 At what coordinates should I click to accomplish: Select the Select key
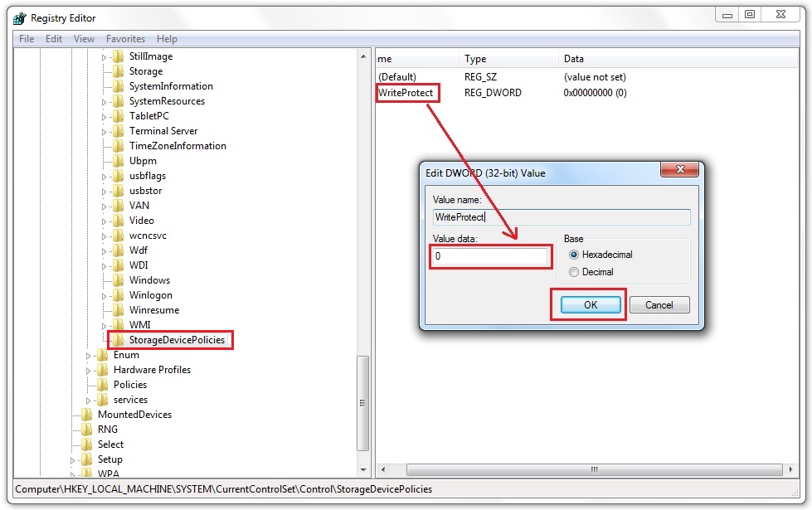[x=110, y=444]
